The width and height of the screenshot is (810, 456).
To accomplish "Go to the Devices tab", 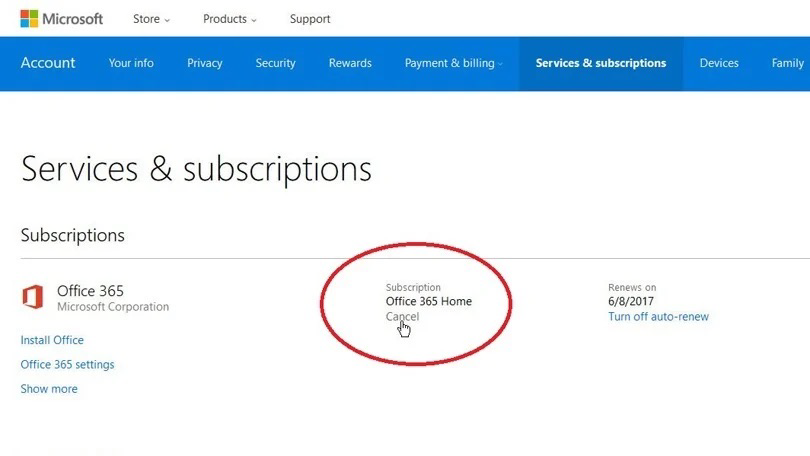I will coord(719,63).
